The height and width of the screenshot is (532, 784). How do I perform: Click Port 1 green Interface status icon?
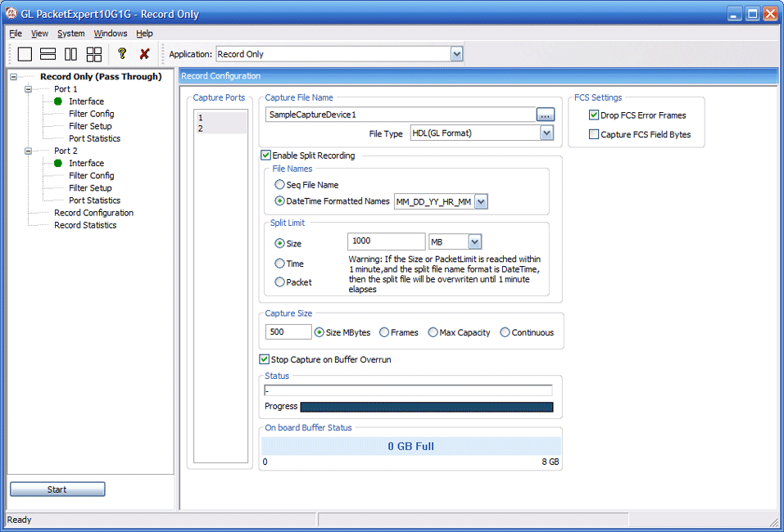pyautogui.click(x=58, y=101)
